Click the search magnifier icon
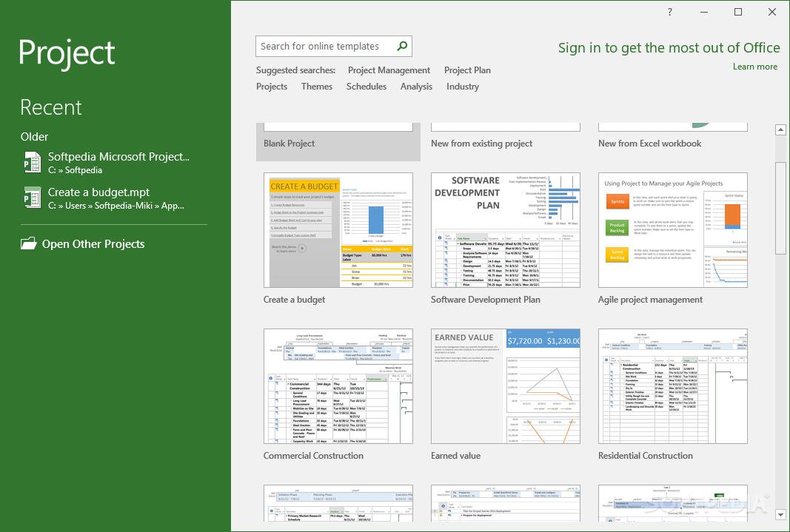 (401, 46)
